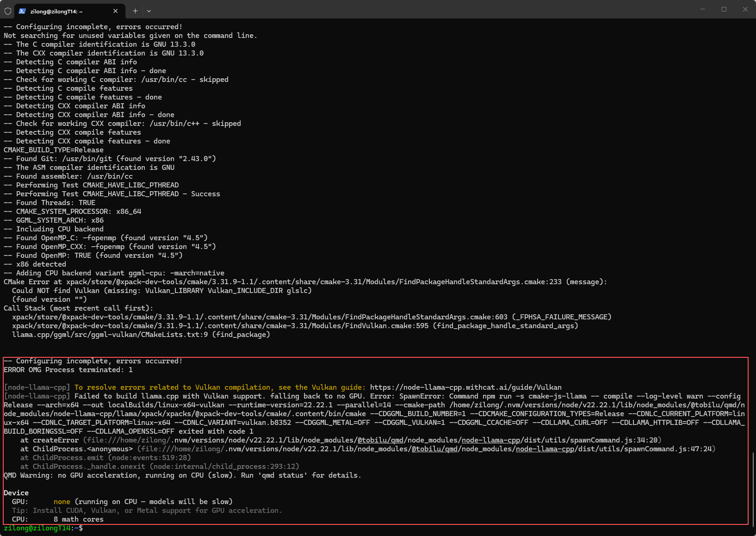The image size is (756, 536).
Task: Click 'The ASM compiler identification is GNU' line
Action: pyautogui.click(x=89, y=168)
